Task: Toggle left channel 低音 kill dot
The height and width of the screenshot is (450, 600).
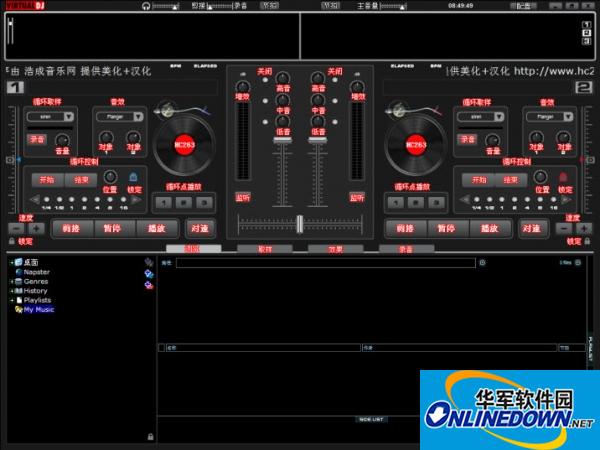Action: 265,122
